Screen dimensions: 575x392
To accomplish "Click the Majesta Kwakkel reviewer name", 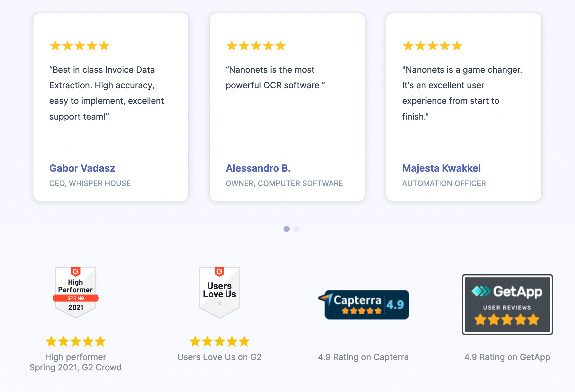I will pos(441,168).
